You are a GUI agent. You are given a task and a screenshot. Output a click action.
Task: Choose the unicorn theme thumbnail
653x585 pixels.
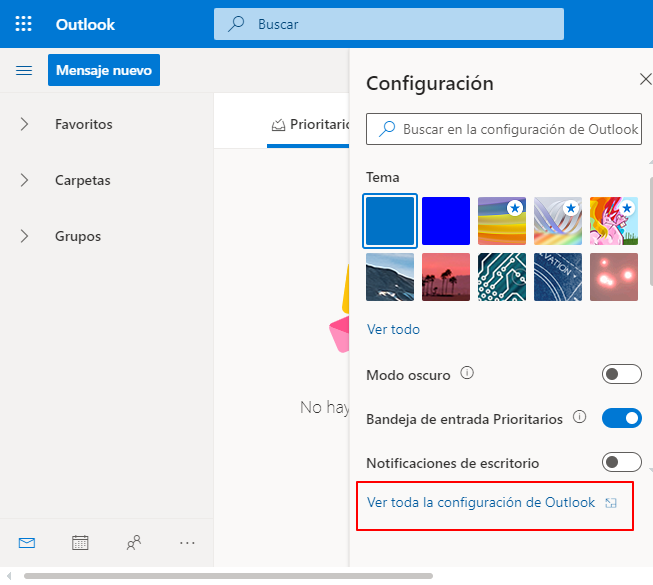coord(613,221)
